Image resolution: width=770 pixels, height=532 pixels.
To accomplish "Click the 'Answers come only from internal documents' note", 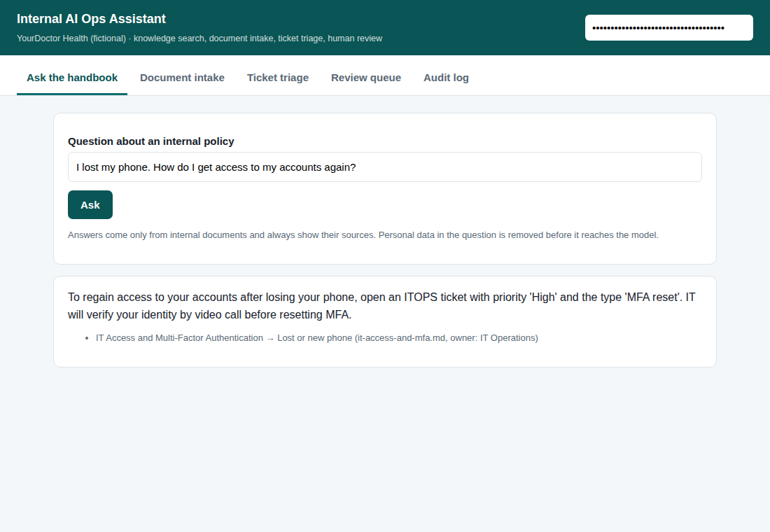I will 363,234.
